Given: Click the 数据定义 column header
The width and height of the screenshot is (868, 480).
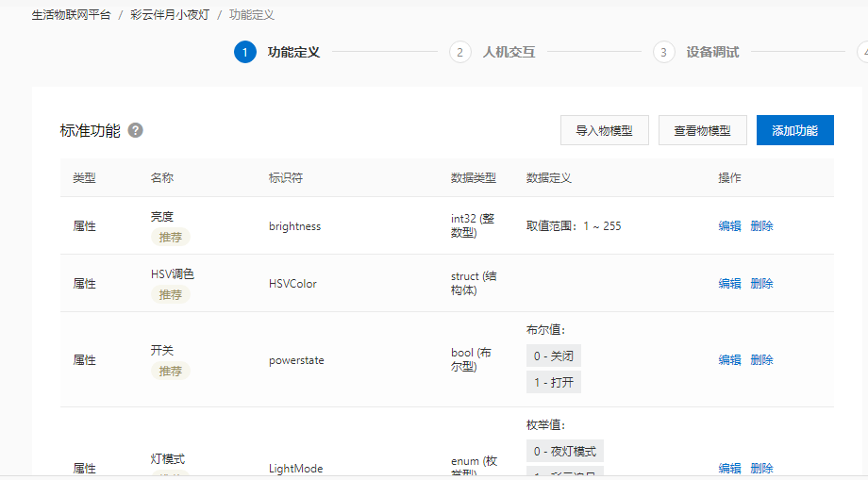Looking at the screenshot, I should [548, 178].
